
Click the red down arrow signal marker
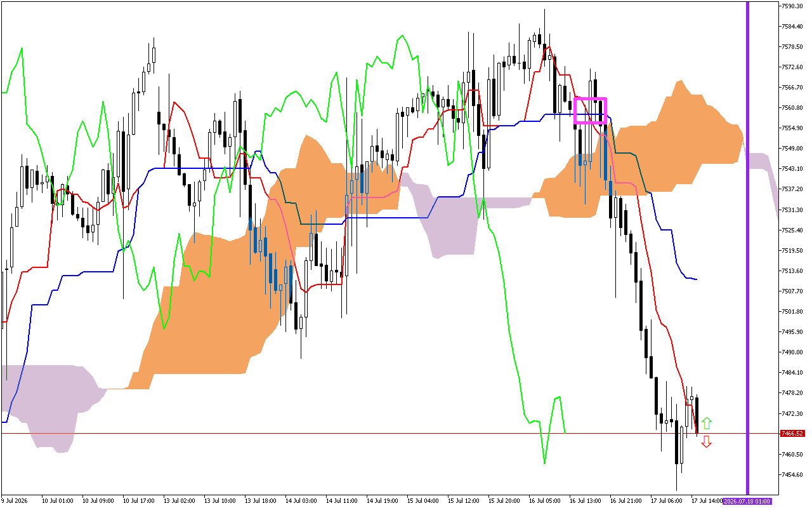tap(707, 443)
